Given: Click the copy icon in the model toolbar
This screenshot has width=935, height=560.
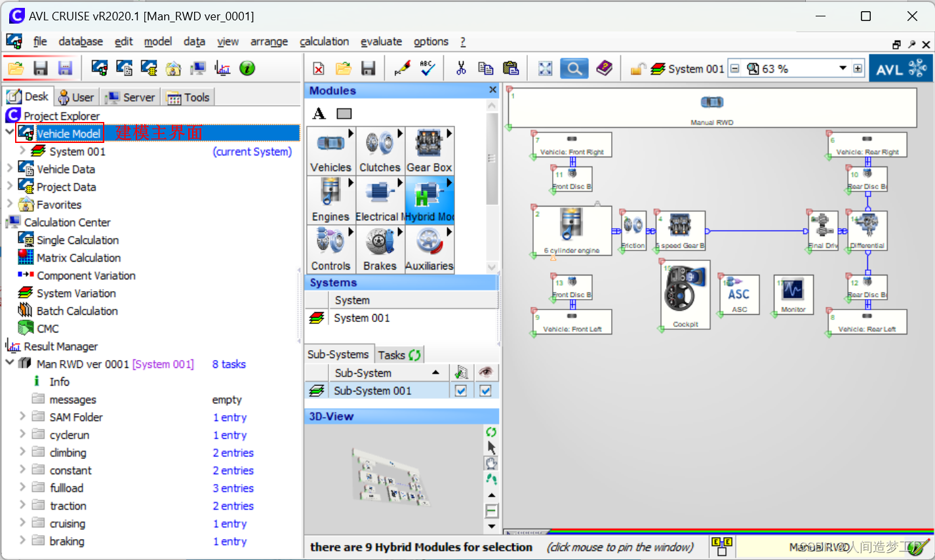Looking at the screenshot, I should click(486, 68).
